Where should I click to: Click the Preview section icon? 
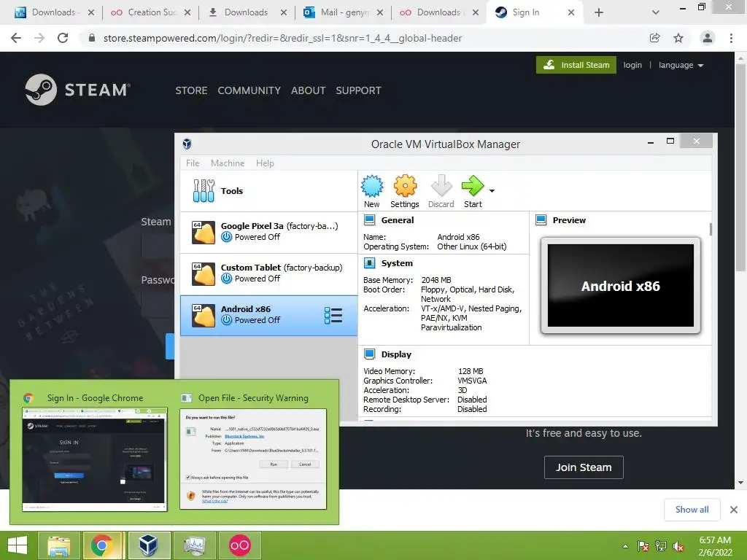(541, 220)
